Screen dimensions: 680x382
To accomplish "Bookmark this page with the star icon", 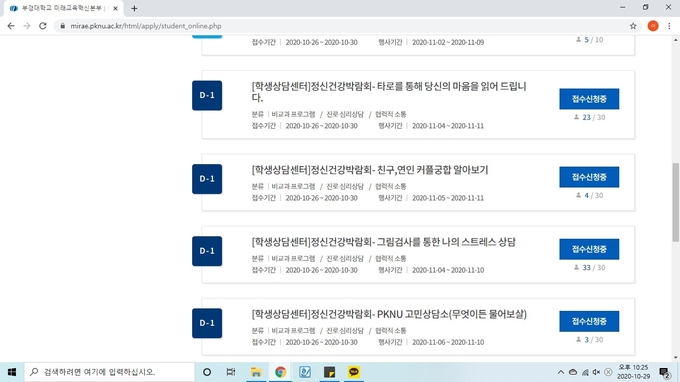I will pyautogui.click(x=633, y=26).
